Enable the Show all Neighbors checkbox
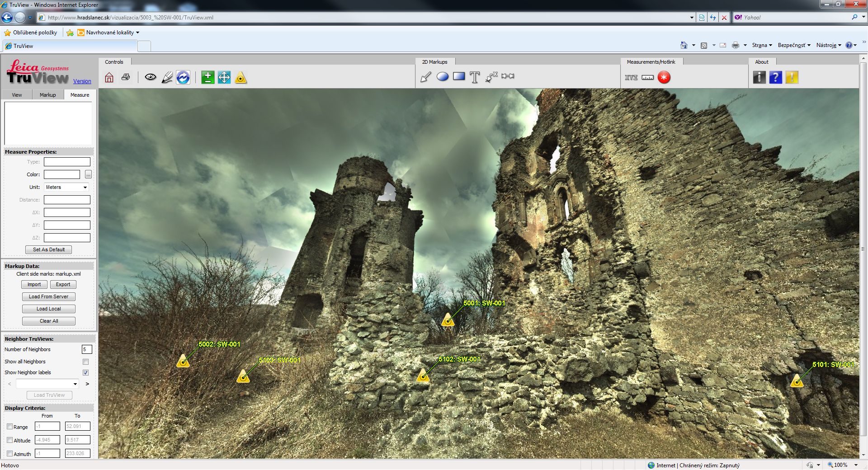Viewport: 868px width, 470px height. [85, 362]
